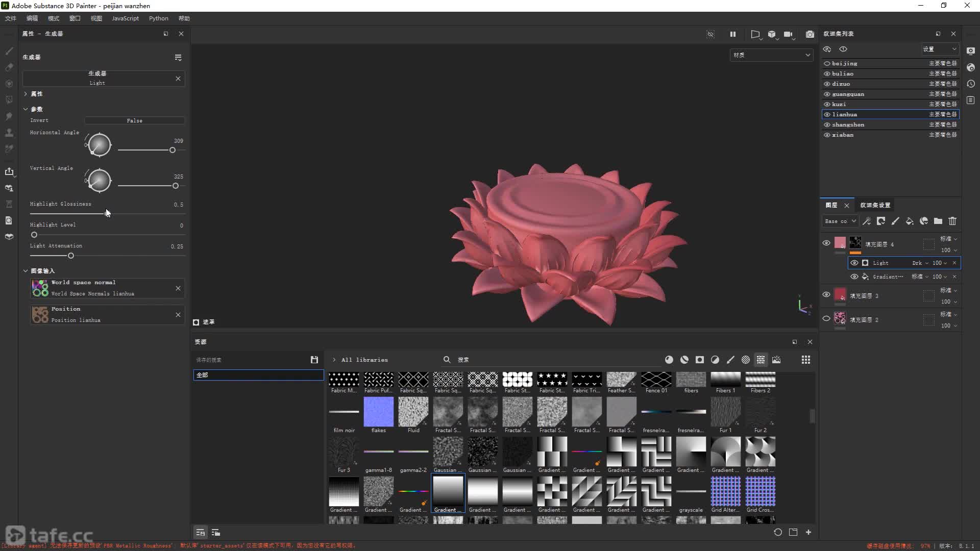Click add fill layer bucket icon
Image resolution: width=980 pixels, height=551 pixels.
coord(910,221)
